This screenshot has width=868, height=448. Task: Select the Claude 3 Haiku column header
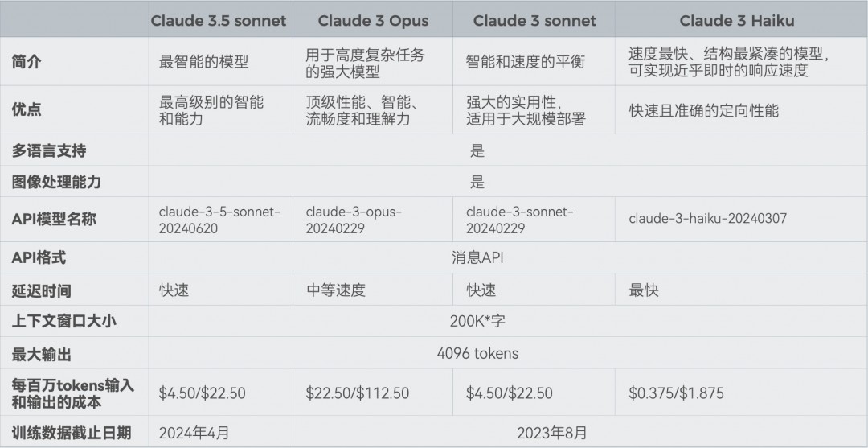click(x=736, y=21)
